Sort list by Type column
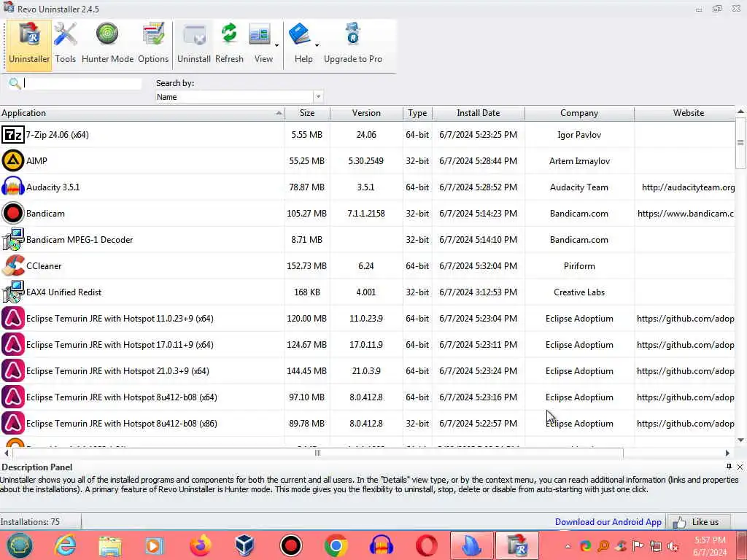Screen dimensions: 747x560 pyautogui.click(x=417, y=113)
